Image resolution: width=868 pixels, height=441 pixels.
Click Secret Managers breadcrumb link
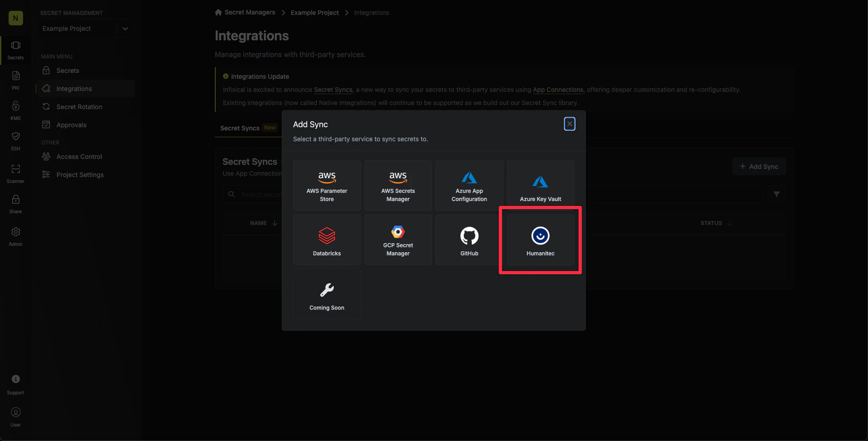coord(250,13)
